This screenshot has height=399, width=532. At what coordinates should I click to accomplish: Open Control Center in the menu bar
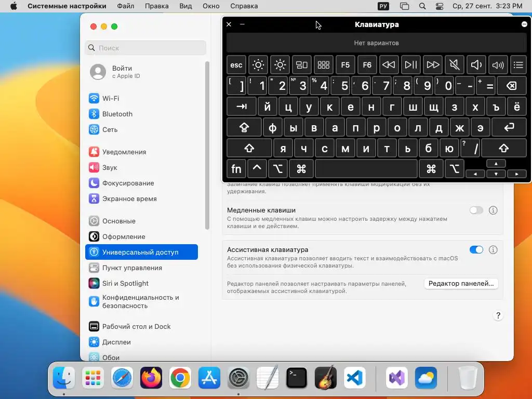pyautogui.click(x=440, y=6)
